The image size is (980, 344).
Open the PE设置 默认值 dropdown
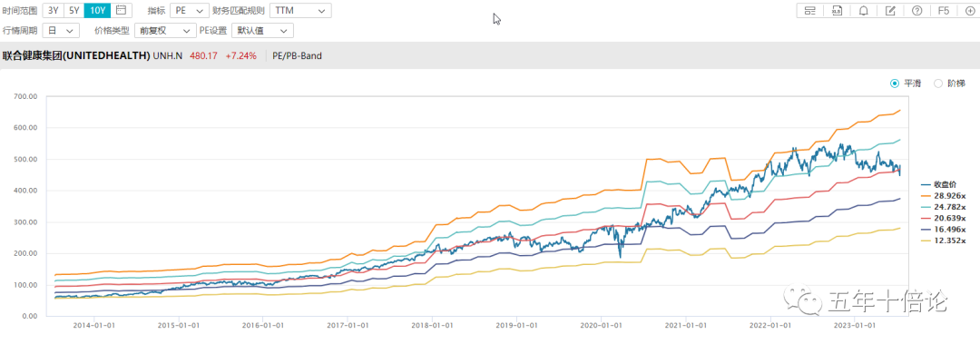click(262, 30)
